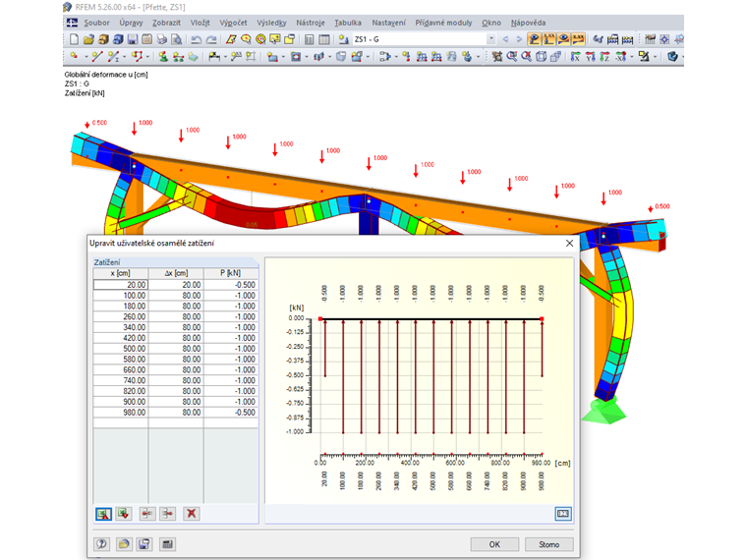Click the new line tool icon

97,57
